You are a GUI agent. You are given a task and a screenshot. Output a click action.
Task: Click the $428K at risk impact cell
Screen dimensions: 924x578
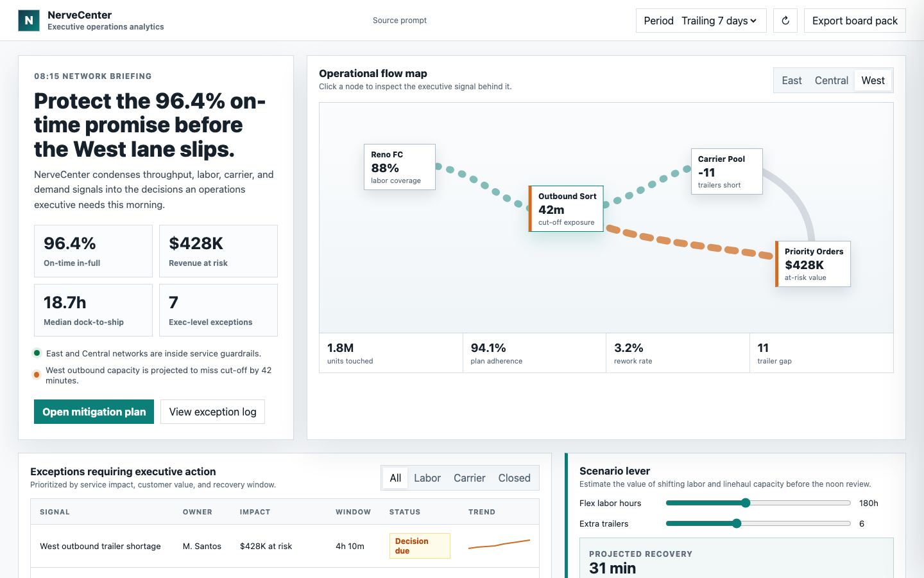266,546
